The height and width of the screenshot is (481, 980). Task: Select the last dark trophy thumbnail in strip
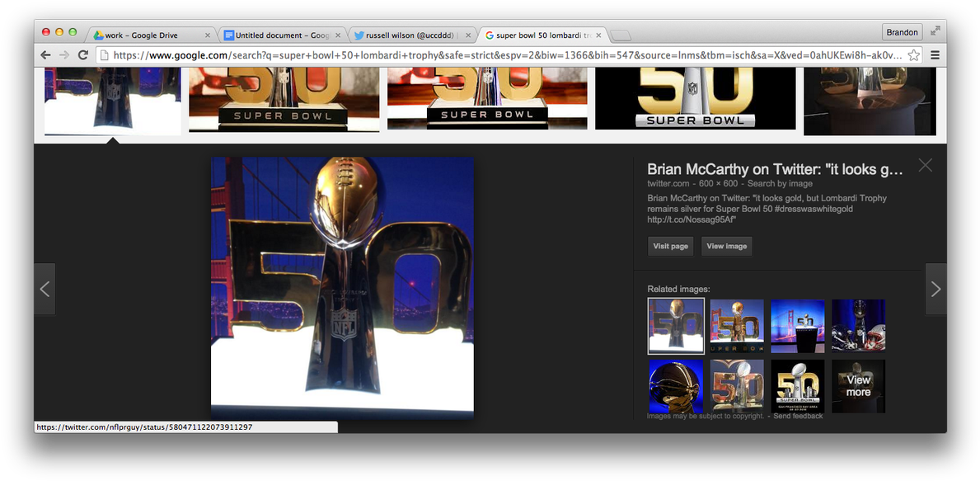click(x=870, y=101)
